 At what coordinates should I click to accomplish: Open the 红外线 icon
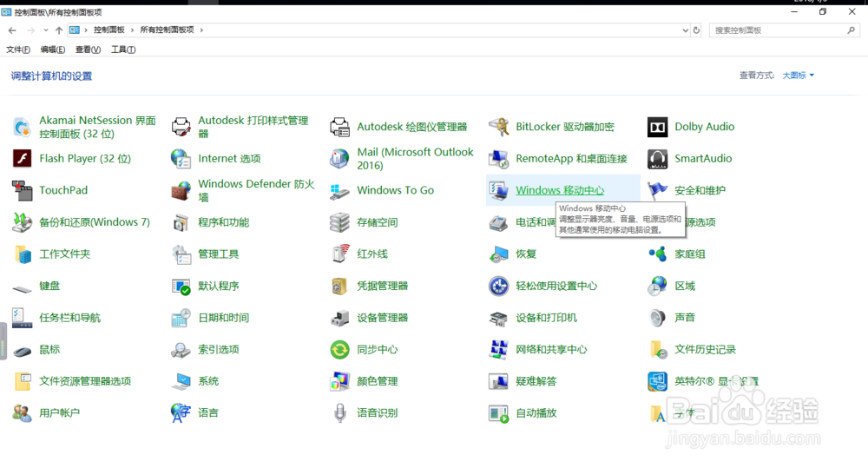tap(340, 254)
